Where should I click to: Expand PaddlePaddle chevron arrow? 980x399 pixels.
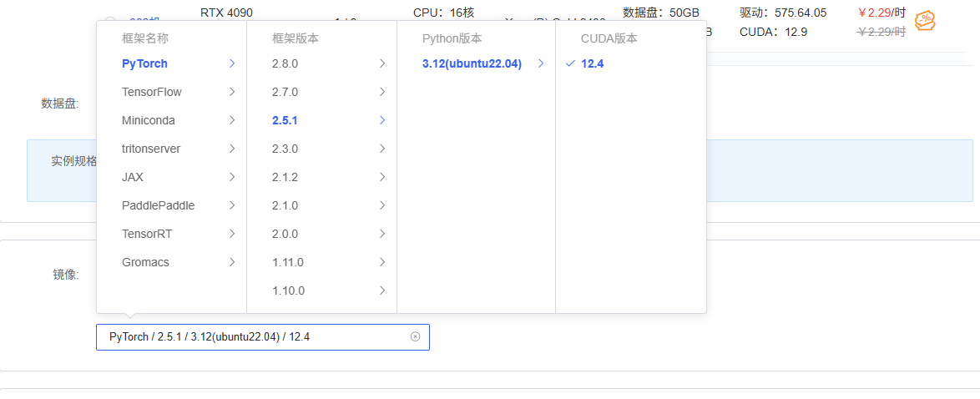pyautogui.click(x=232, y=205)
